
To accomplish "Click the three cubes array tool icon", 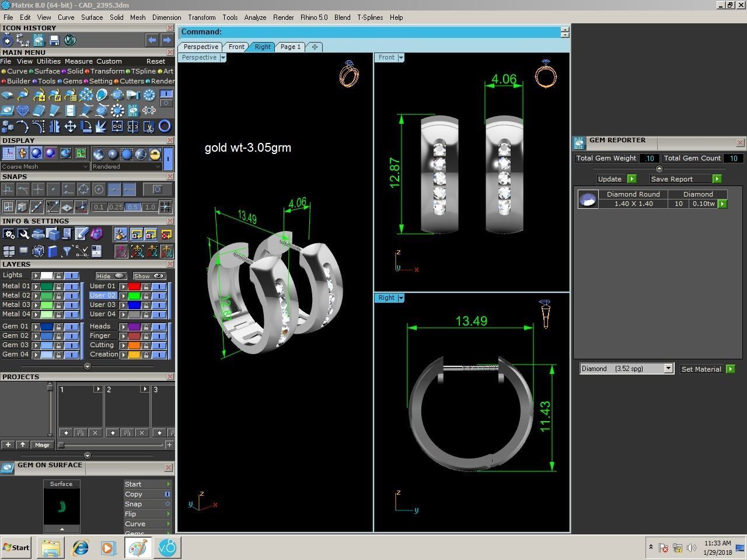I will click(x=8, y=126).
